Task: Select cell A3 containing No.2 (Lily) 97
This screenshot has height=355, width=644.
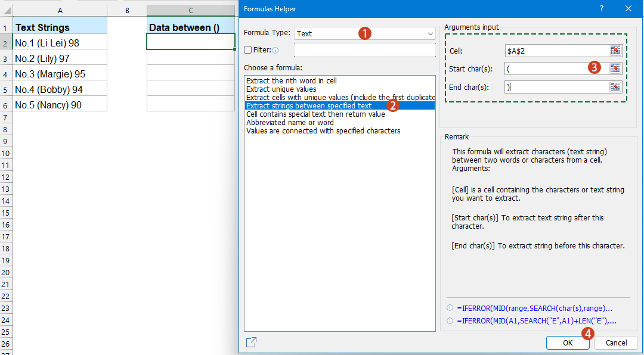Action: tap(60, 58)
